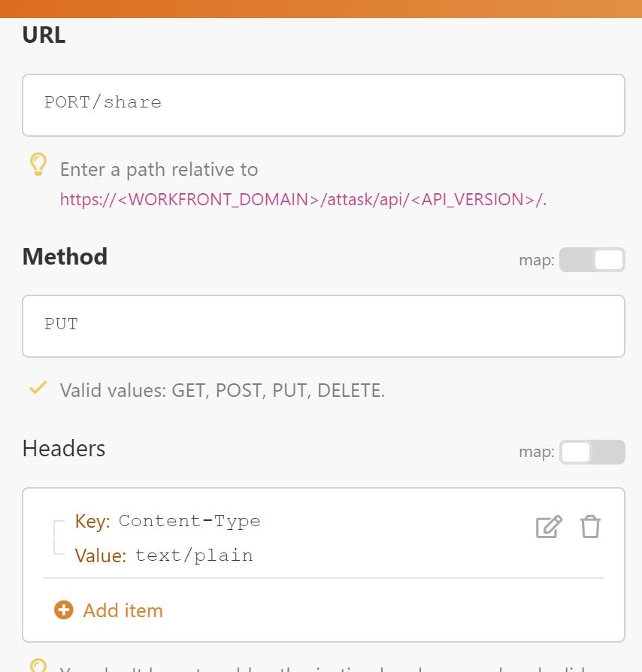Click the Valid values GET, POST, PUT, DELETE hint
The image size is (642, 672).
pos(222,390)
